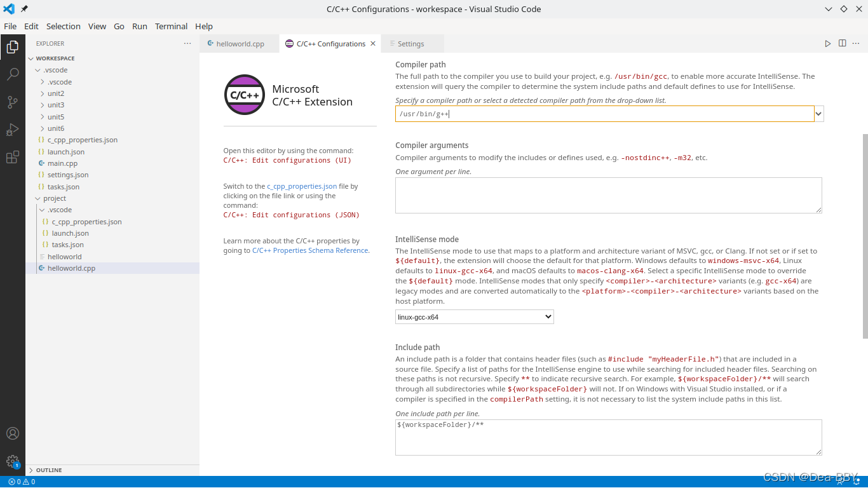Image resolution: width=868 pixels, height=488 pixels.
Task: Open the compiler path drop-down list
Action: tap(818, 114)
